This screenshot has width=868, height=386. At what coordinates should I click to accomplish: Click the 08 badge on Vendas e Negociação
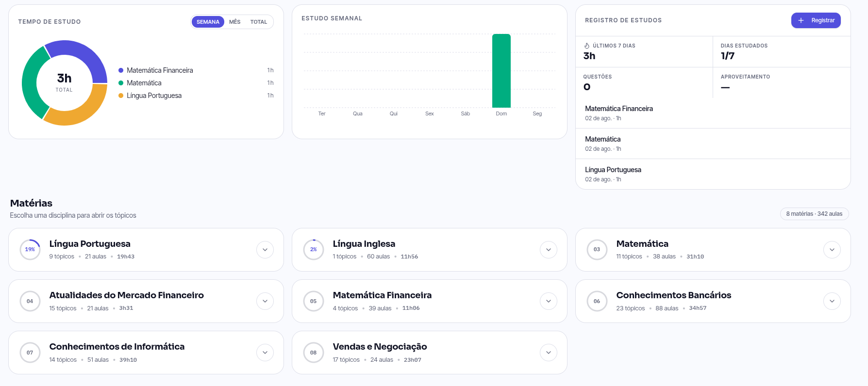click(314, 353)
